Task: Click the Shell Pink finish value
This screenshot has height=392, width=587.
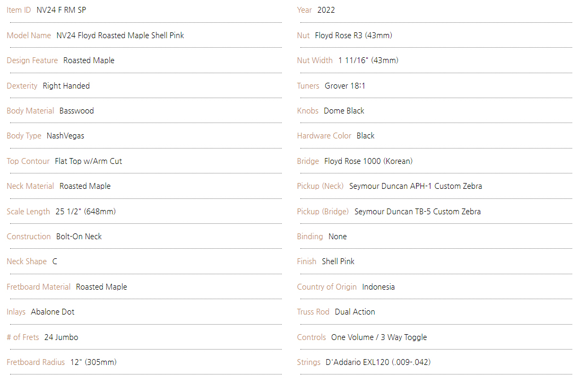Action: pos(338,262)
